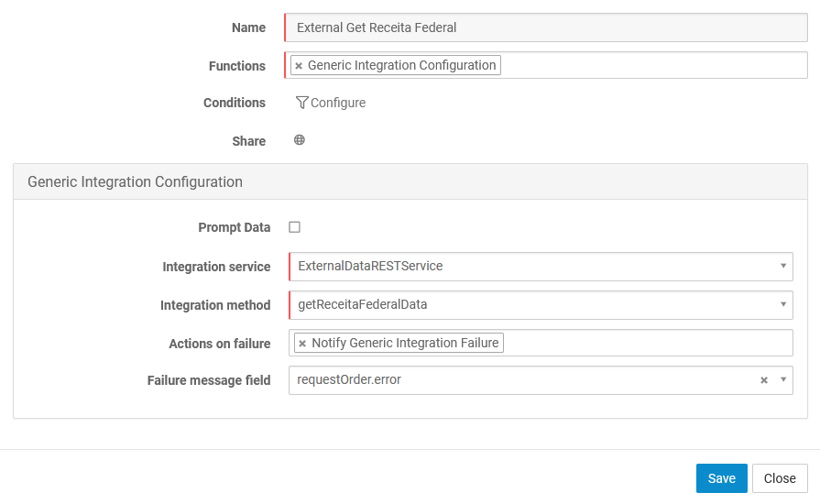The height and width of the screenshot is (504, 820).
Task: Click the Name input field
Action: click(545, 27)
